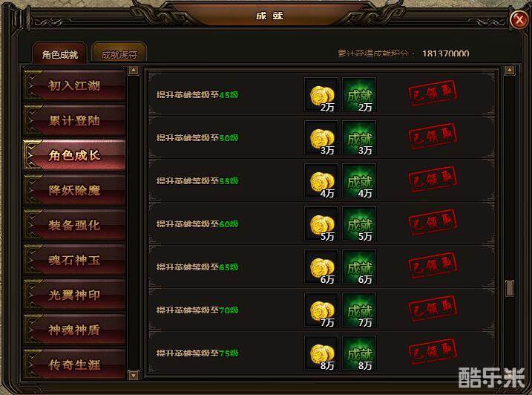Image resolution: width=532 pixels, height=395 pixels.
Task: Click the achievement list scrollbar handle
Action: pyautogui.click(x=510, y=288)
